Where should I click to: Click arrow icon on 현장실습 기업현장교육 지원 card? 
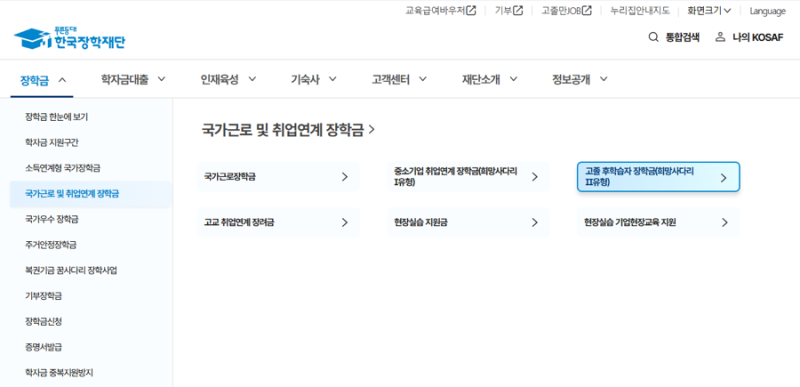pos(724,222)
